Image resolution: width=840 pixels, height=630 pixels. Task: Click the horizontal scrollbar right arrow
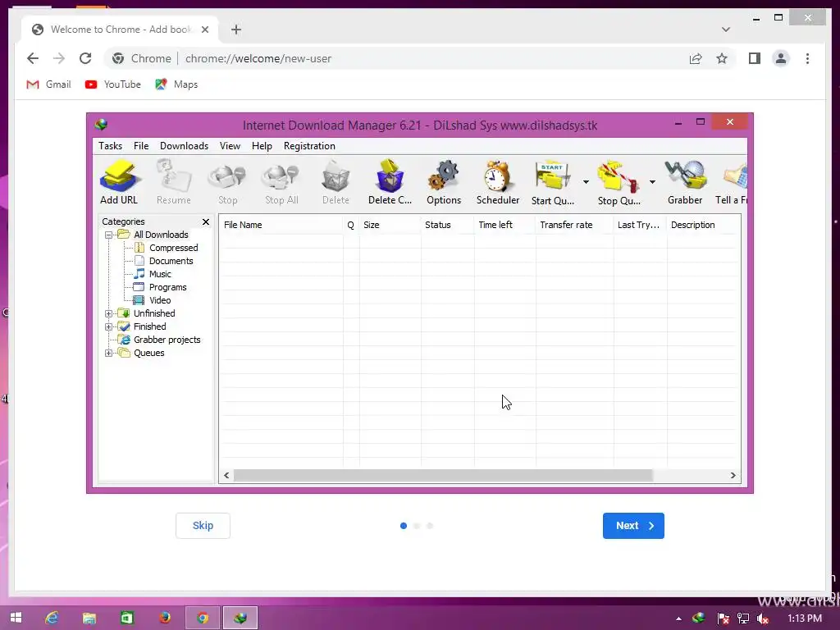pyautogui.click(x=733, y=476)
